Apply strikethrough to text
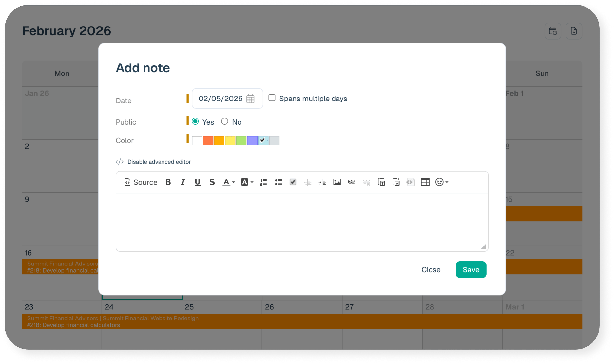This screenshot has width=614, height=364. (212, 182)
